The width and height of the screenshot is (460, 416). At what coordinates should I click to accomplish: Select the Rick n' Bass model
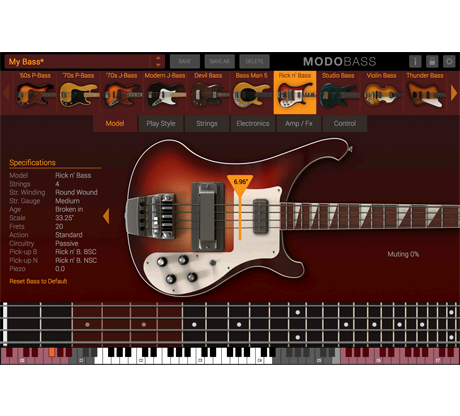pos(295,92)
